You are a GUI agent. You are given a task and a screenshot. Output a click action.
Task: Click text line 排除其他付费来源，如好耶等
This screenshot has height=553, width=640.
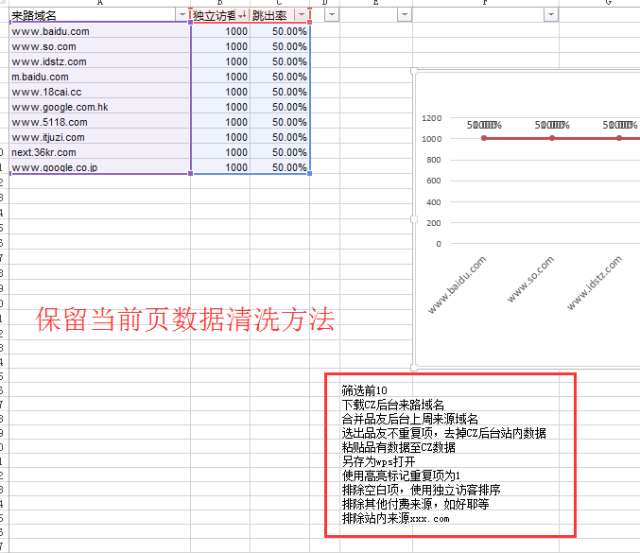(415, 504)
